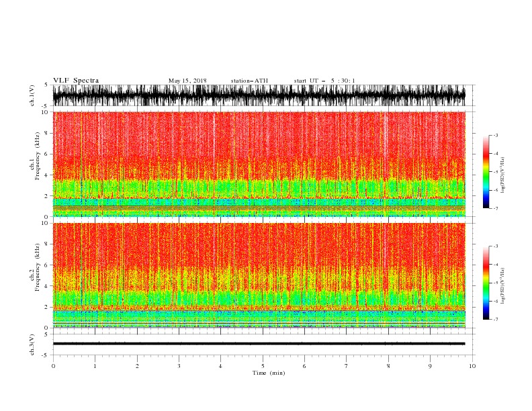Image resolution: width=532 pixels, height=411 pixels.
Task: Click the "4" tick on the Time axis
Action: [x=220, y=366]
